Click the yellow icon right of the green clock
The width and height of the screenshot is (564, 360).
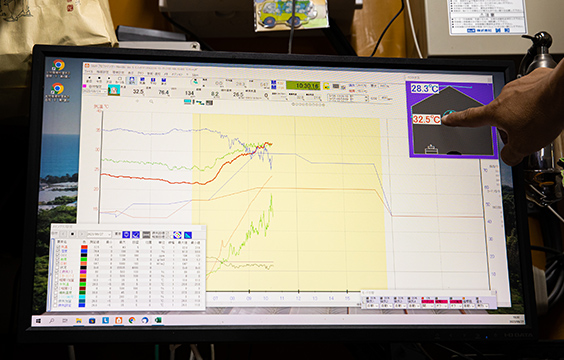tap(326, 86)
